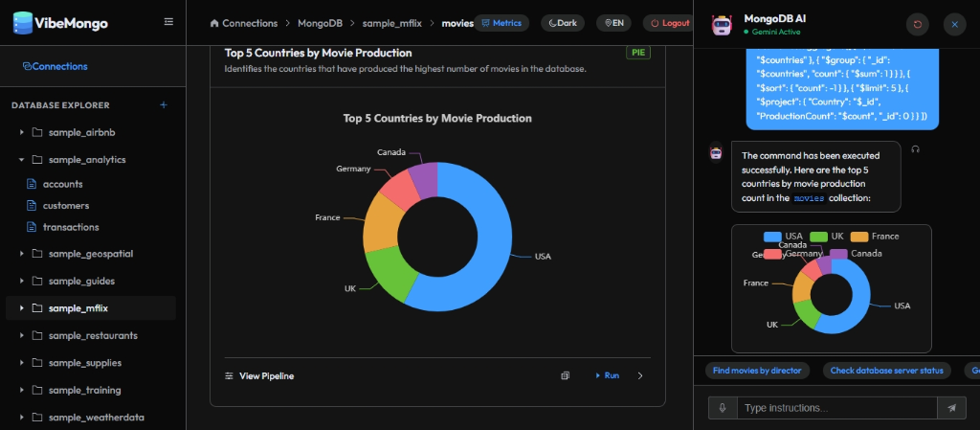980x430 pixels.
Task: Click the PIE chart type badge
Action: click(x=638, y=53)
